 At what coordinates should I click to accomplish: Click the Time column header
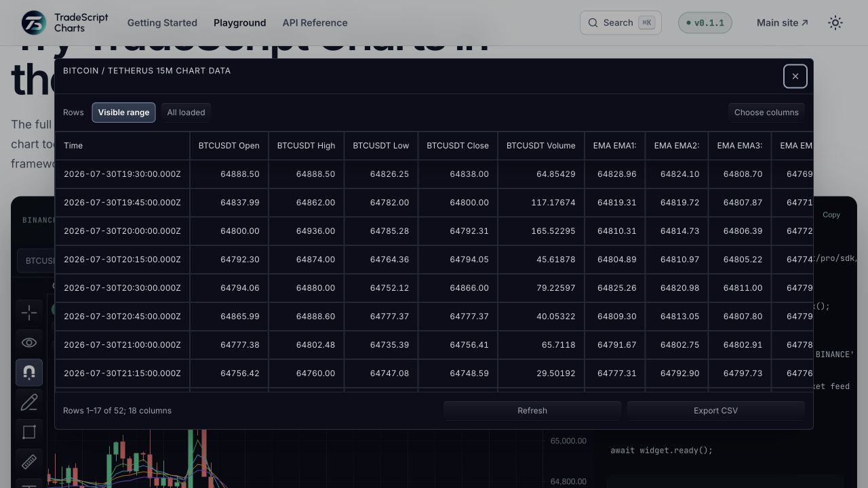tap(122, 146)
